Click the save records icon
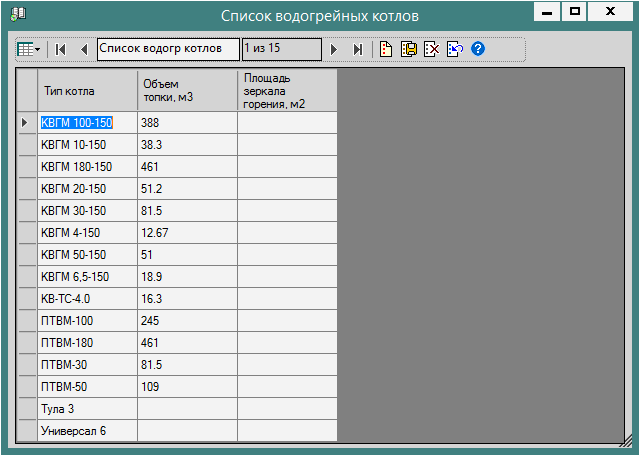The height and width of the screenshot is (456, 640). pyautogui.click(x=409, y=49)
